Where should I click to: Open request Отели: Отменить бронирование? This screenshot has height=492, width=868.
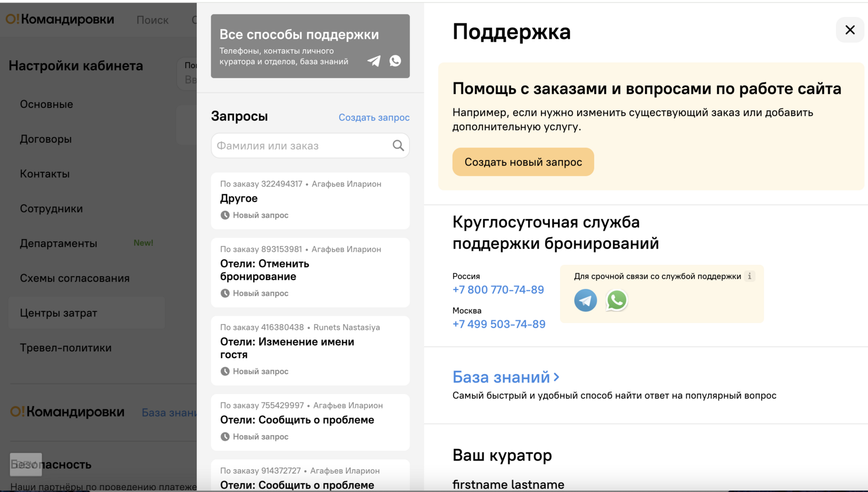coord(310,272)
